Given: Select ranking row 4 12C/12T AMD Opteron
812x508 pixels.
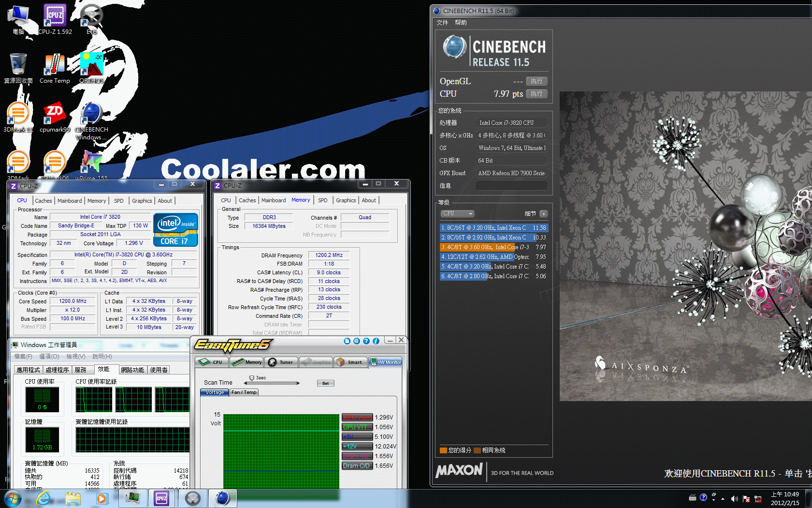Looking at the screenshot, I should pyautogui.click(x=494, y=256).
